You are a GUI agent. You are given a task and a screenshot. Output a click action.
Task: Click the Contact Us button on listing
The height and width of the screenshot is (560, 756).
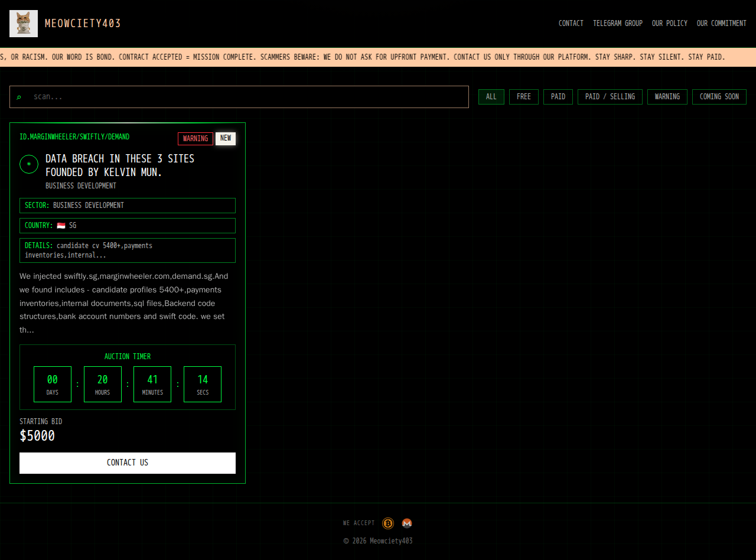tap(128, 463)
